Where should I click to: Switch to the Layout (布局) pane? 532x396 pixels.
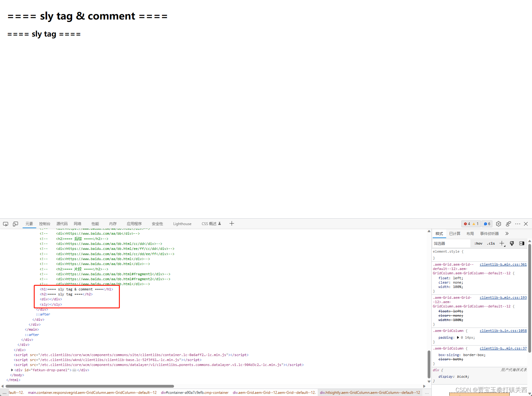point(470,234)
